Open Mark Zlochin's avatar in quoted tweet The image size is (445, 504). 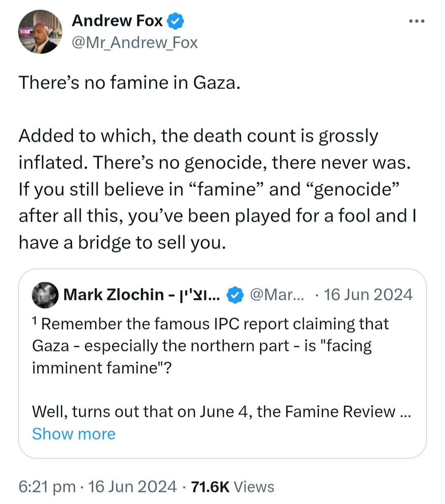tap(45, 295)
